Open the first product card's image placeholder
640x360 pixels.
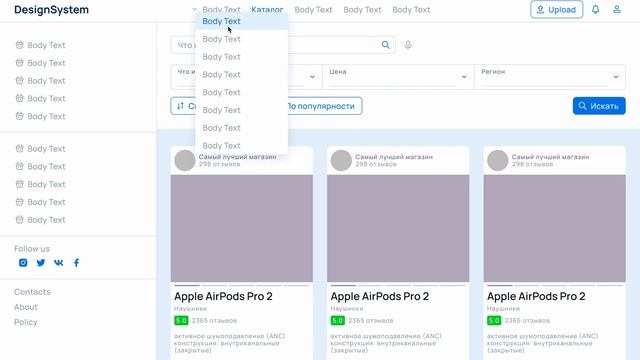coord(242,228)
